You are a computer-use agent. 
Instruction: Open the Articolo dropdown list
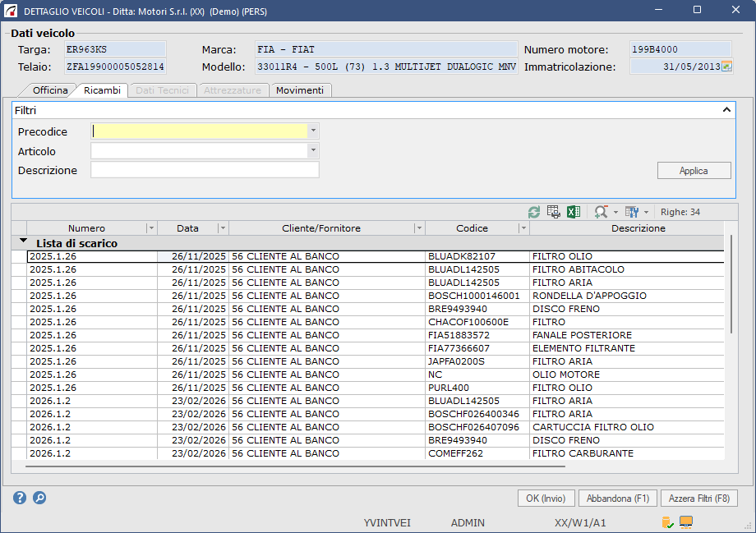pyautogui.click(x=313, y=151)
